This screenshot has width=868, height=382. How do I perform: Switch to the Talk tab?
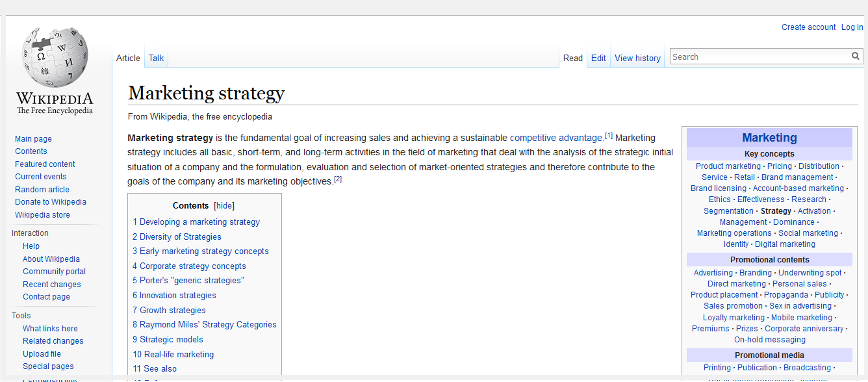[x=156, y=58]
